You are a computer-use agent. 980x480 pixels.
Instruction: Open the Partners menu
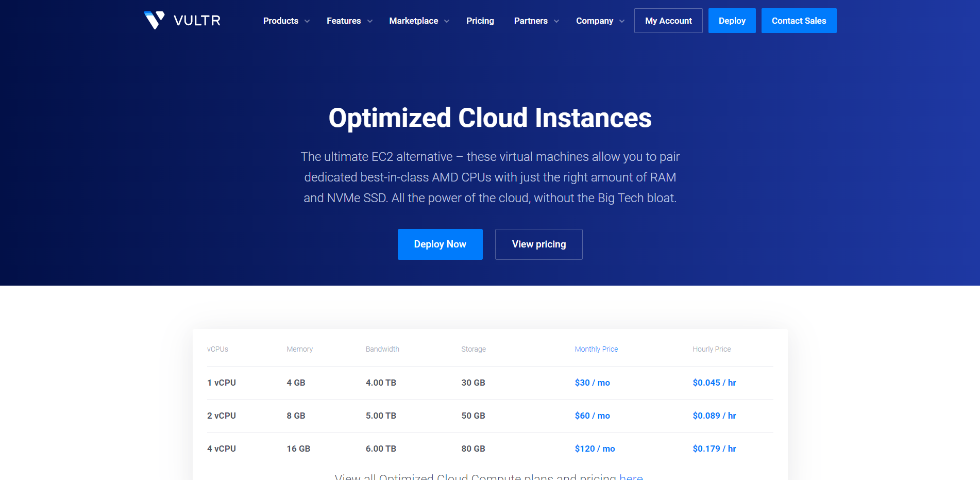click(531, 21)
